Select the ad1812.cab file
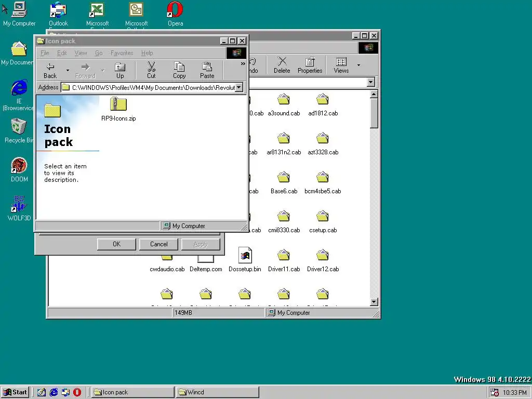This screenshot has width=532, height=399. pyautogui.click(x=323, y=105)
